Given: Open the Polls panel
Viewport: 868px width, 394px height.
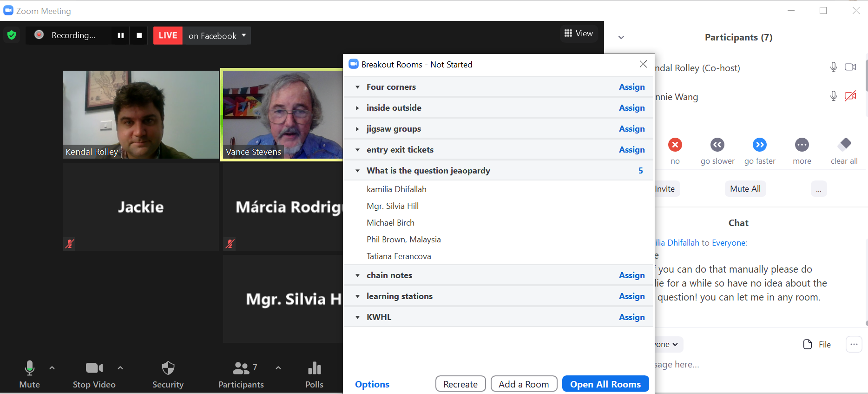Looking at the screenshot, I should [314, 374].
